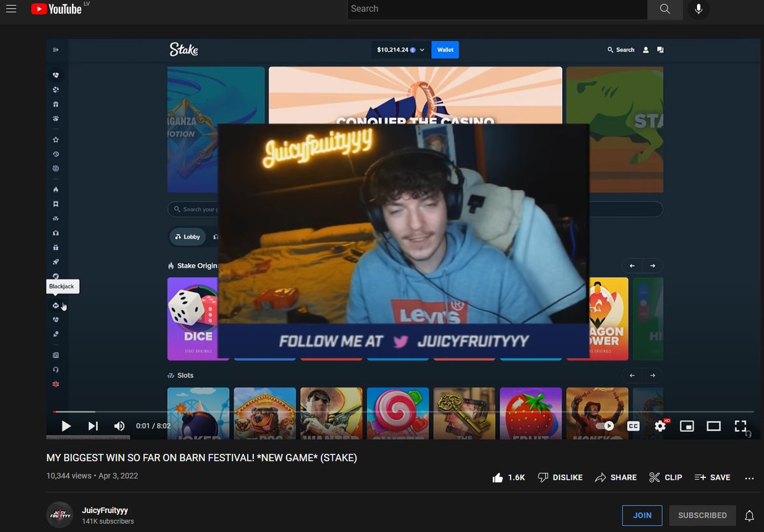This screenshot has width=764, height=532.
Task: Go to the YouTube home logo
Action: click(56, 9)
